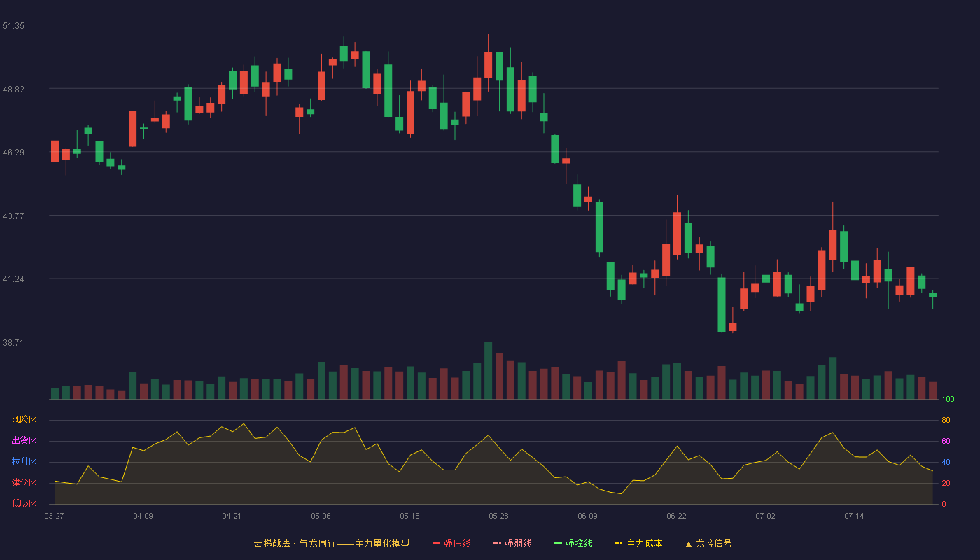Select the tallest volume bar in the volume chart

pyautogui.click(x=488, y=370)
